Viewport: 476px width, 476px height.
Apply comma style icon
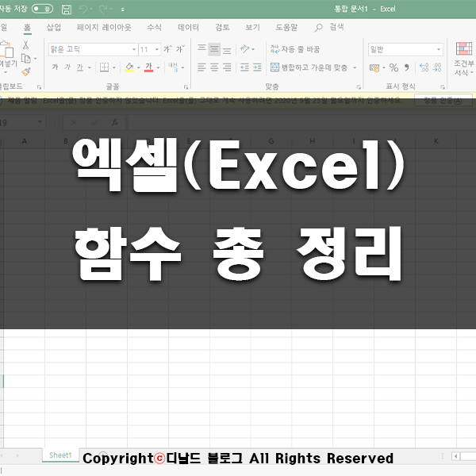coord(406,67)
